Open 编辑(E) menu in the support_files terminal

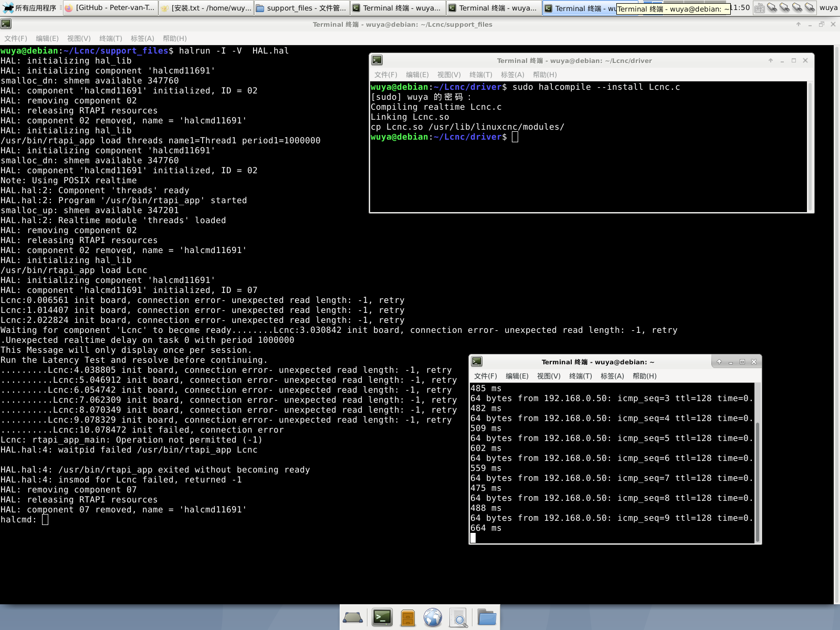click(47, 38)
